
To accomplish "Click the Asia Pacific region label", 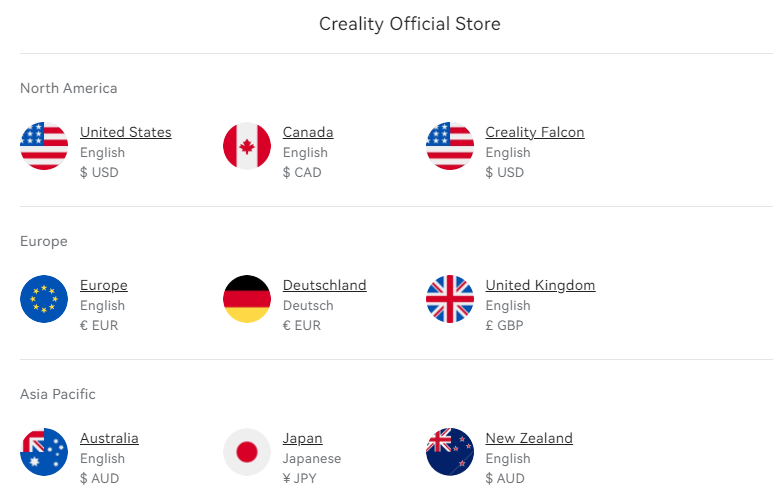I will click(58, 394).
